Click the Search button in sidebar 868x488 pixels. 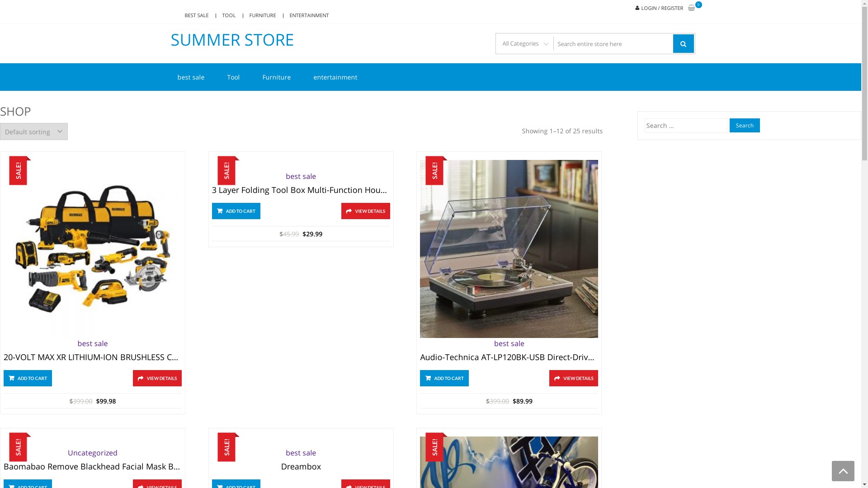(x=745, y=125)
